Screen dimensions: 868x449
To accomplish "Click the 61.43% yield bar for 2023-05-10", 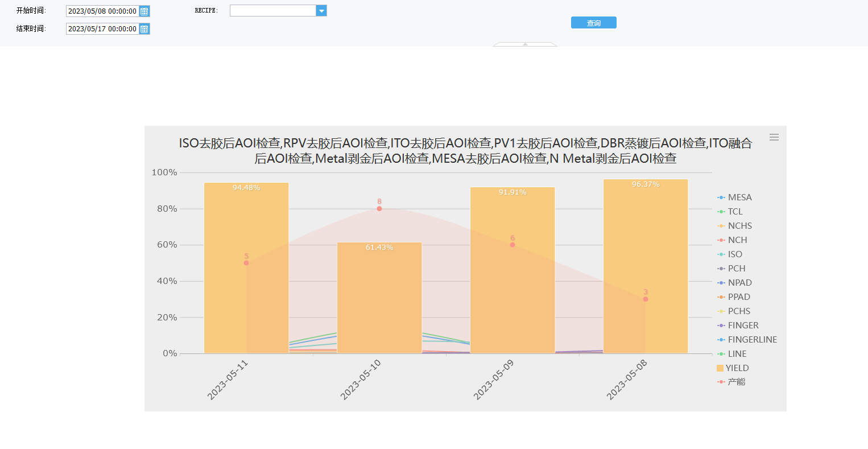I will coord(379,298).
